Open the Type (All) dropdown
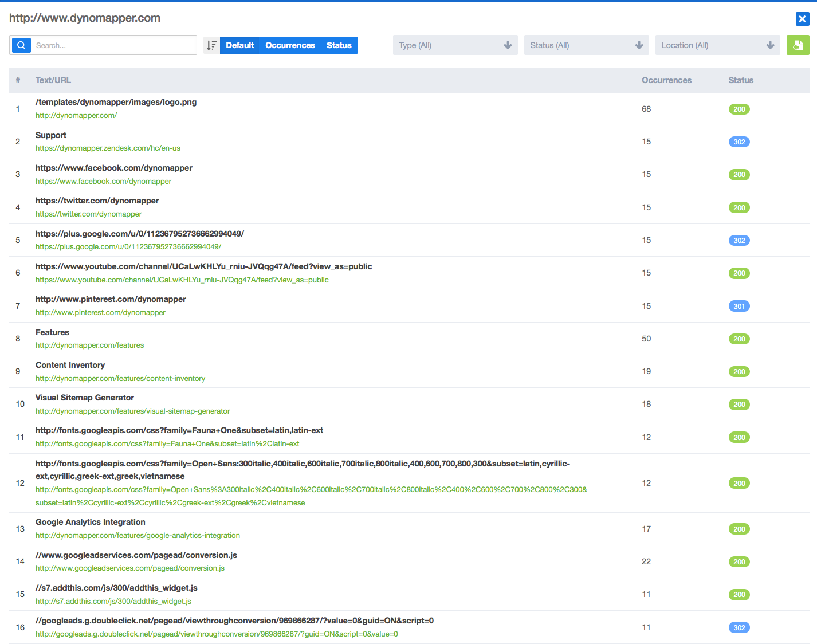This screenshot has height=644, width=817. pyautogui.click(x=455, y=45)
